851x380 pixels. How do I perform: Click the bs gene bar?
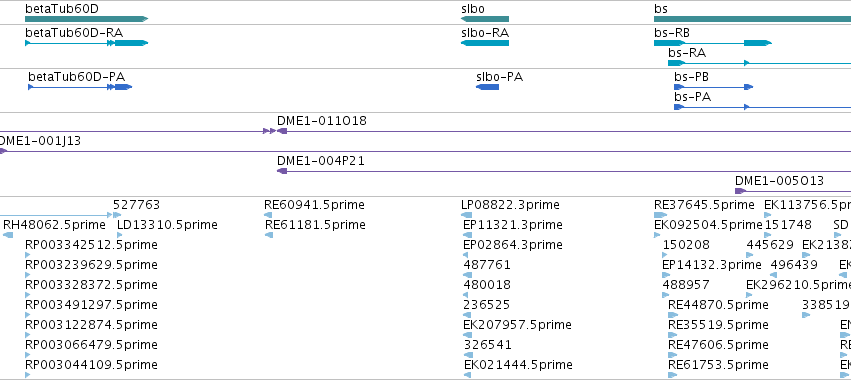tap(752, 19)
